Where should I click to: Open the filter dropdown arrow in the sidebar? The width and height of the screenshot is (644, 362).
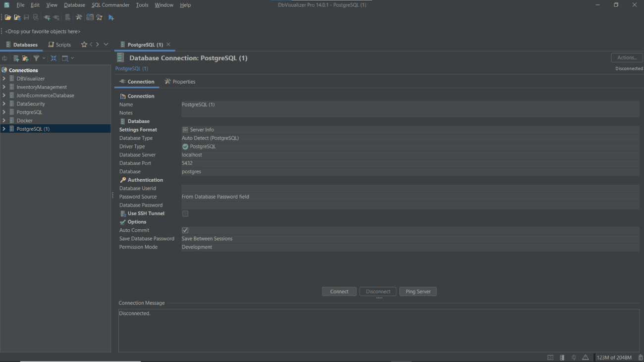tap(44, 58)
